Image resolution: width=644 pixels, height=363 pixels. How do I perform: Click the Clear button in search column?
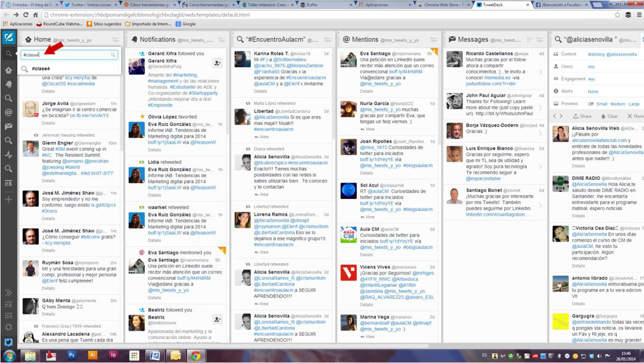609,116
